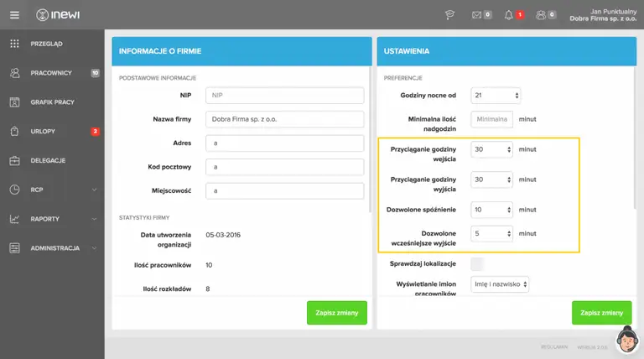The height and width of the screenshot is (359, 644).
Task: Toggle the Sprawdzaj lokalizacje checkbox
Action: click(x=479, y=263)
